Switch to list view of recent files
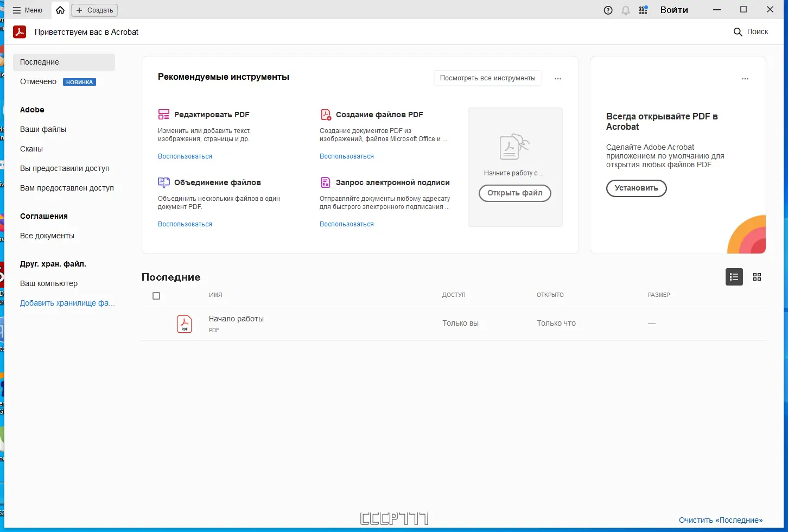The width and height of the screenshot is (788, 532). click(734, 277)
